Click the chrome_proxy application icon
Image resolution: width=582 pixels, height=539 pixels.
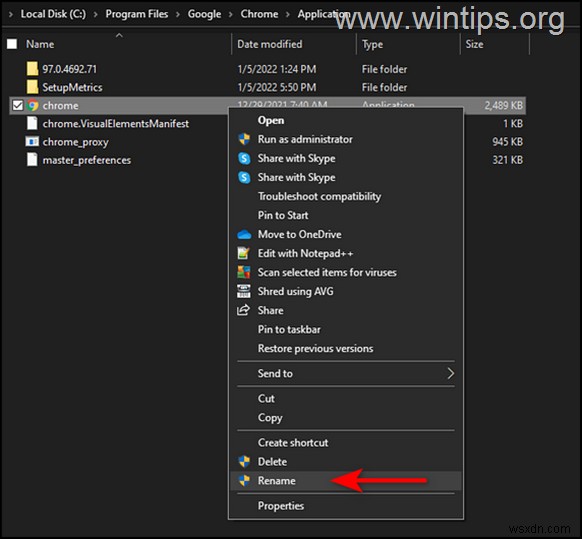pos(32,141)
